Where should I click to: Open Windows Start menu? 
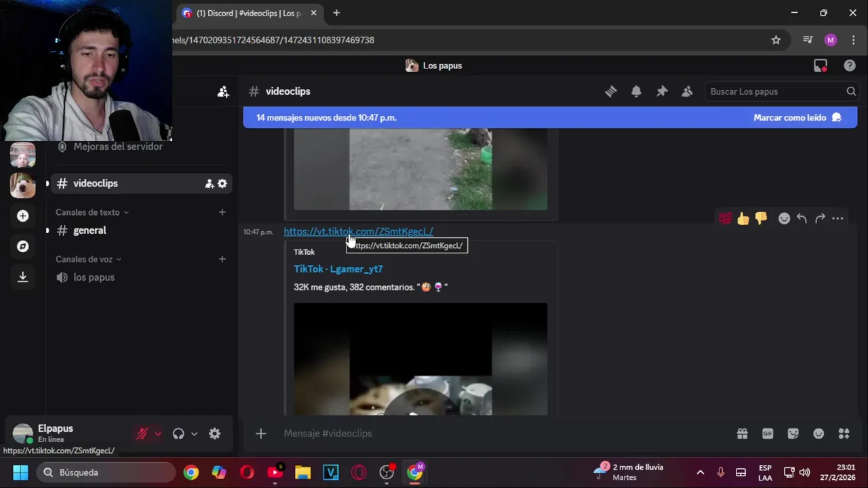[x=20, y=472]
